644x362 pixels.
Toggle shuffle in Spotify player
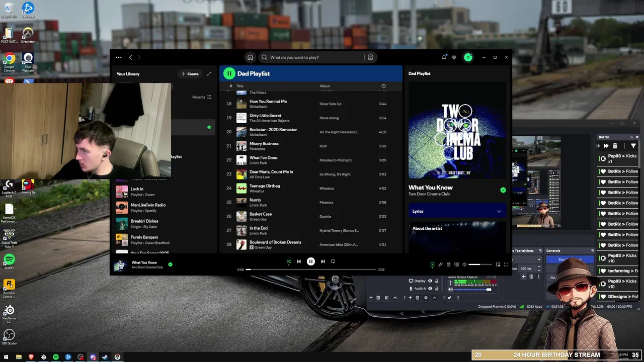(x=288, y=261)
